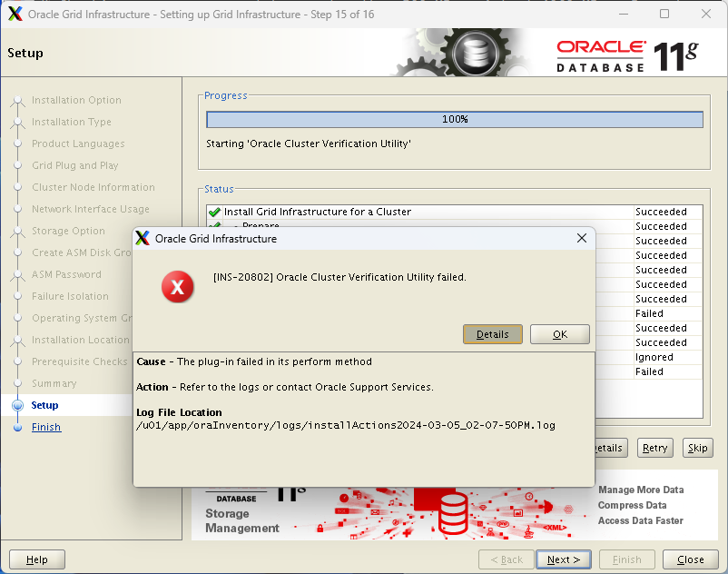728x574 pixels.
Task: Click the 'Access Data Faster' banner text
Action: point(640,520)
